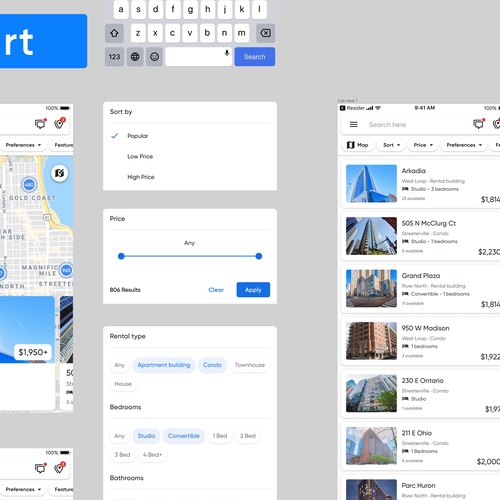Tap the 965 map cluster marker
Viewport: 500px width, 500px height.
pos(66,270)
